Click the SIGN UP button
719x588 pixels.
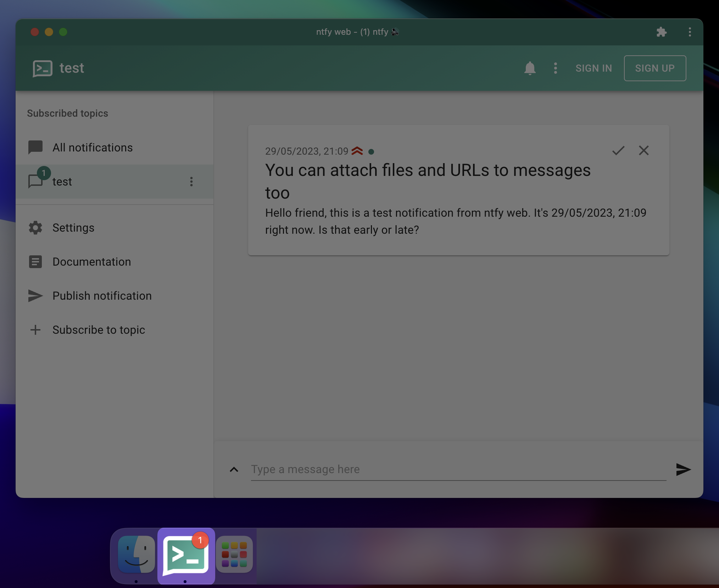[x=654, y=68]
